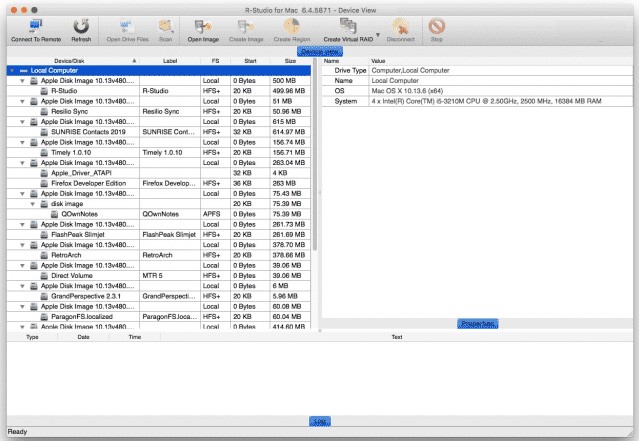Select the ParagonFS.localized volume icon
Image resolution: width=639 pixels, height=441 pixels.
[44, 317]
